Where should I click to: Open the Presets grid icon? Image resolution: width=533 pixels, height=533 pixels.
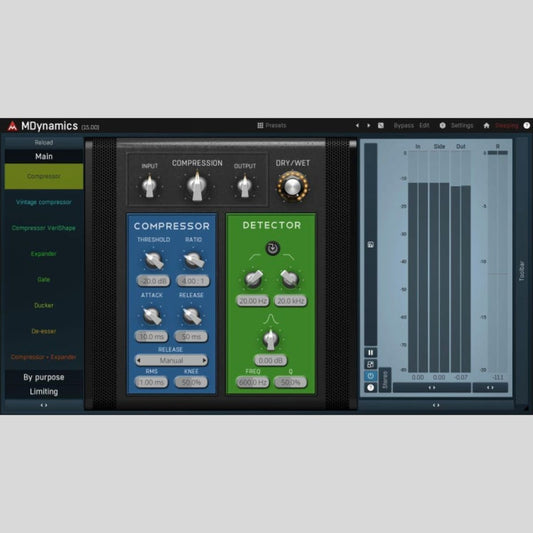pos(260,125)
